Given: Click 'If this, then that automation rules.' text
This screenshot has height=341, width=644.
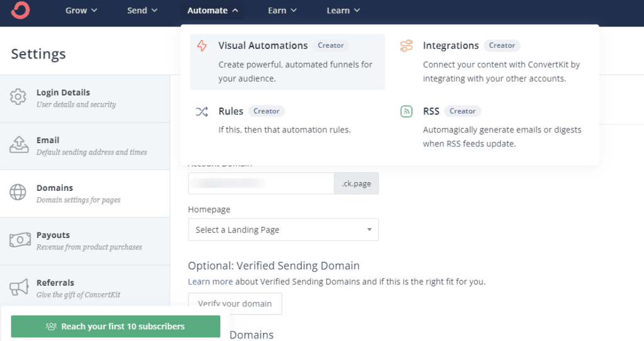Looking at the screenshot, I should pos(285,129).
